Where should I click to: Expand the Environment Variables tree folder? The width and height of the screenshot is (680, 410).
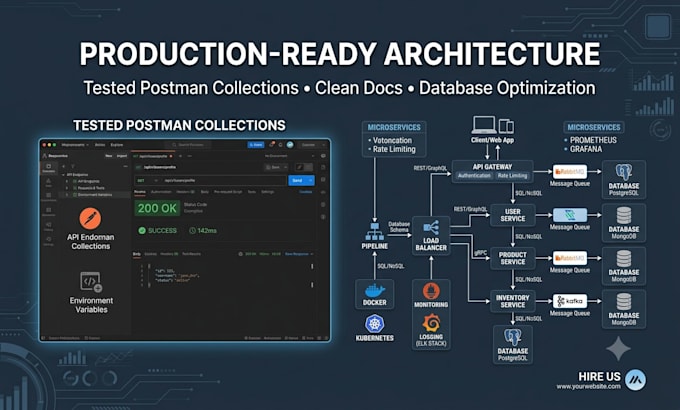point(67,195)
